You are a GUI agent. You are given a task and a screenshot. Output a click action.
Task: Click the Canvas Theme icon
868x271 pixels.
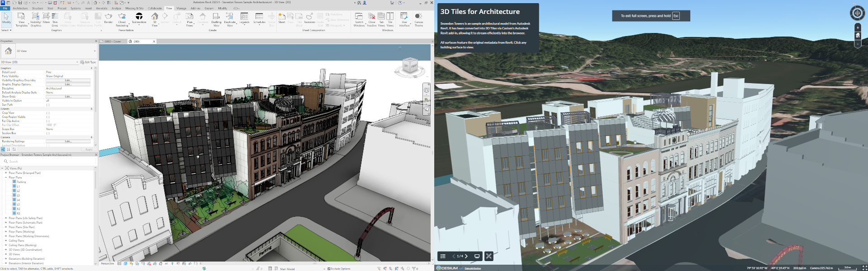[x=419, y=17]
